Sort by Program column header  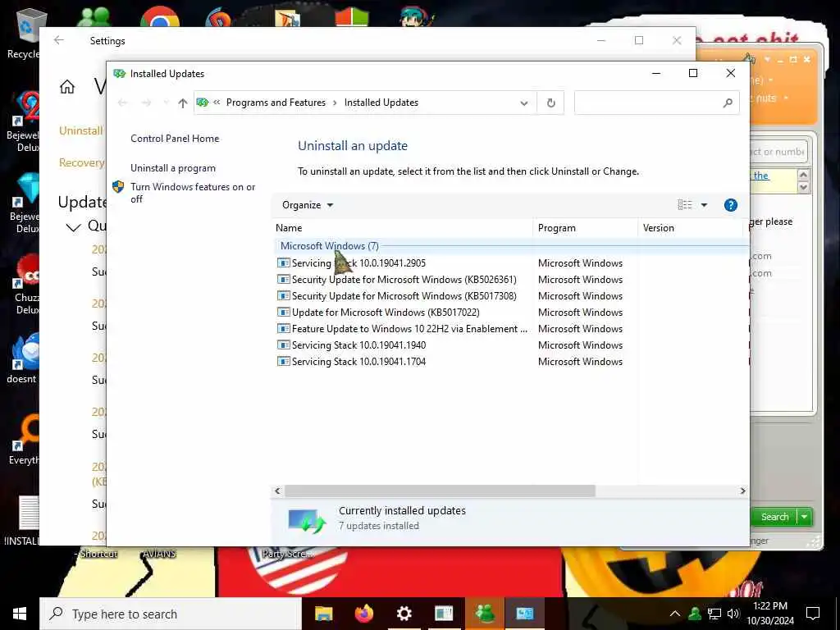click(x=586, y=228)
